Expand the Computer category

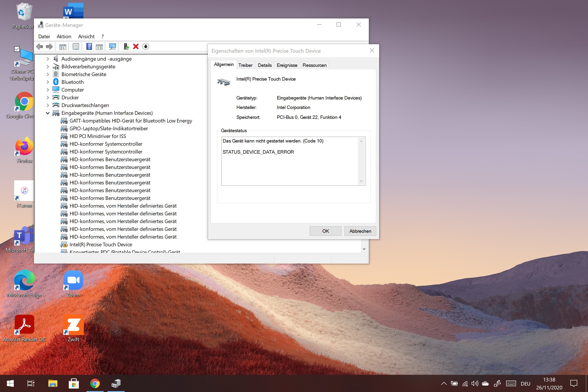tap(48, 90)
